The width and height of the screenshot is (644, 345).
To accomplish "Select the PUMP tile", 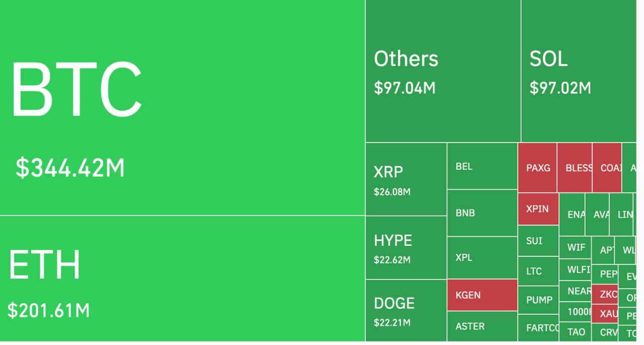I will [538, 300].
